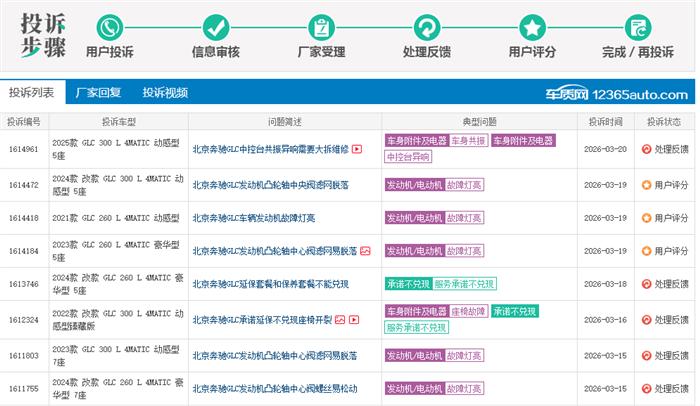700x406 pixels.
Task: Click the 车质网 12365auto.com logo
Action: [616, 94]
